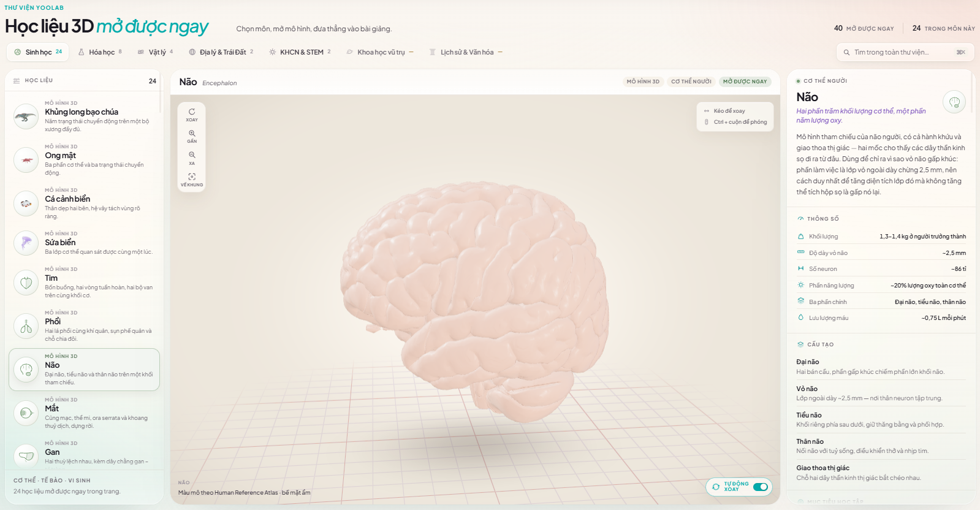Open the Khoa học vũ trụ tab
The image size is (980, 510).
point(380,52)
